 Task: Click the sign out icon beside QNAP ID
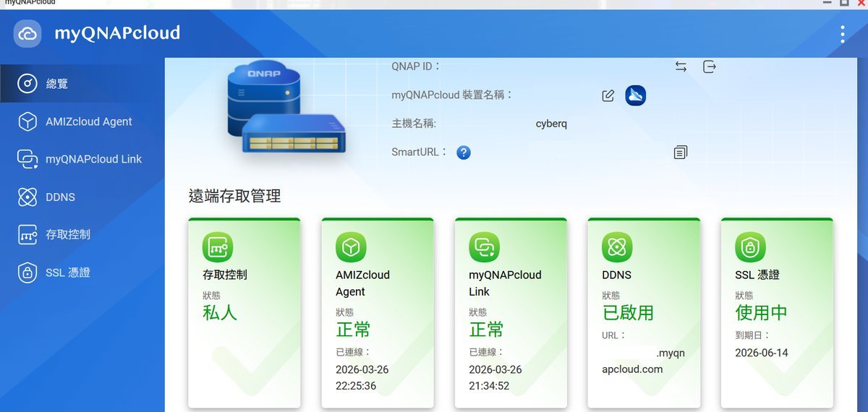[710, 66]
